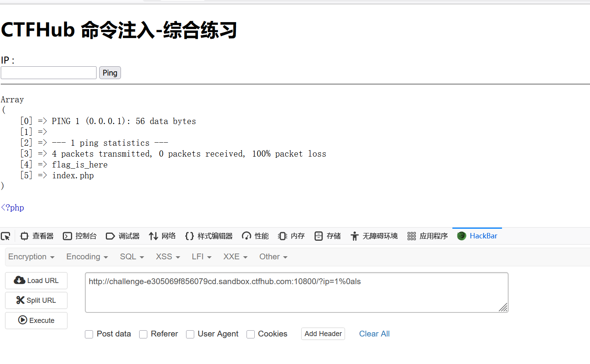
Task: Click the Load URL button
Action: (36, 281)
